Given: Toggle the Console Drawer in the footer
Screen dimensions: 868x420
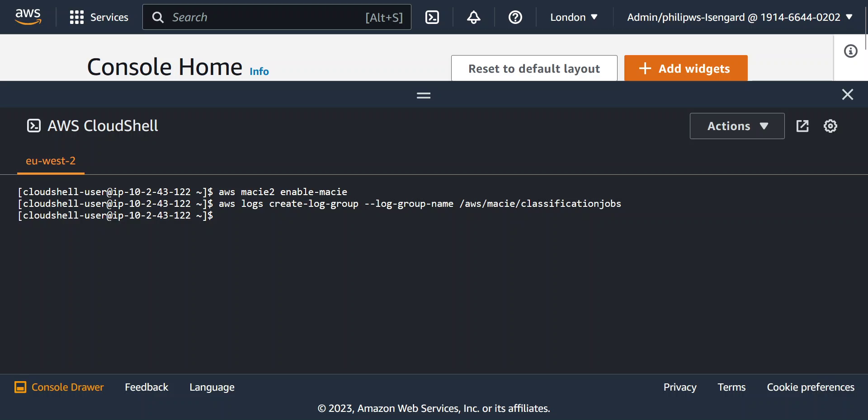Looking at the screenshot, I should click(59, 387).
